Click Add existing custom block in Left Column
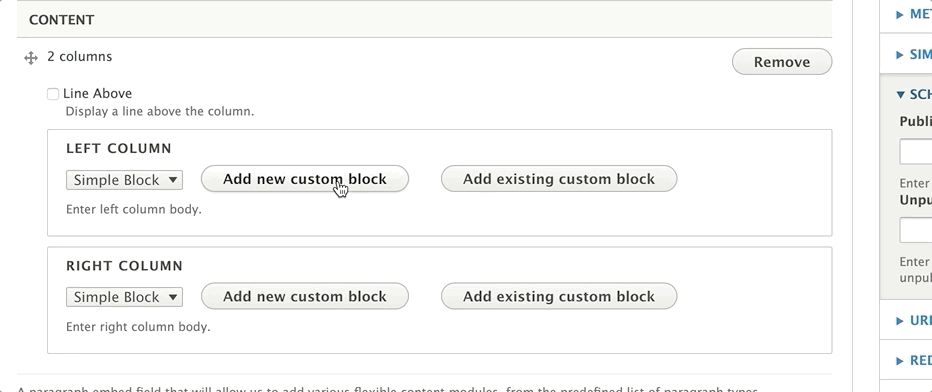 coord(559,179)
